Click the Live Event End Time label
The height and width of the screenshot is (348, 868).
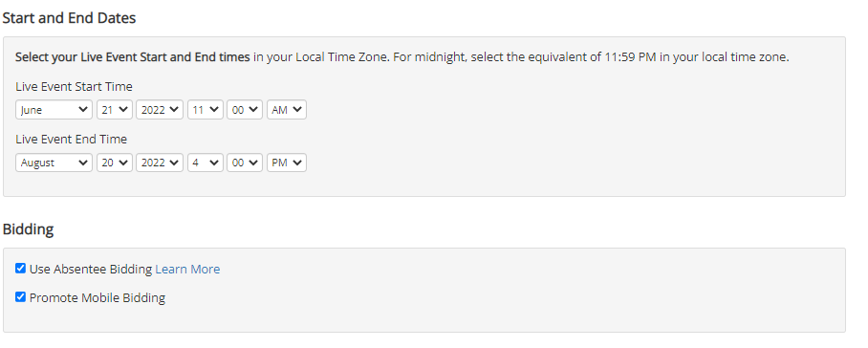coord(72,139)
